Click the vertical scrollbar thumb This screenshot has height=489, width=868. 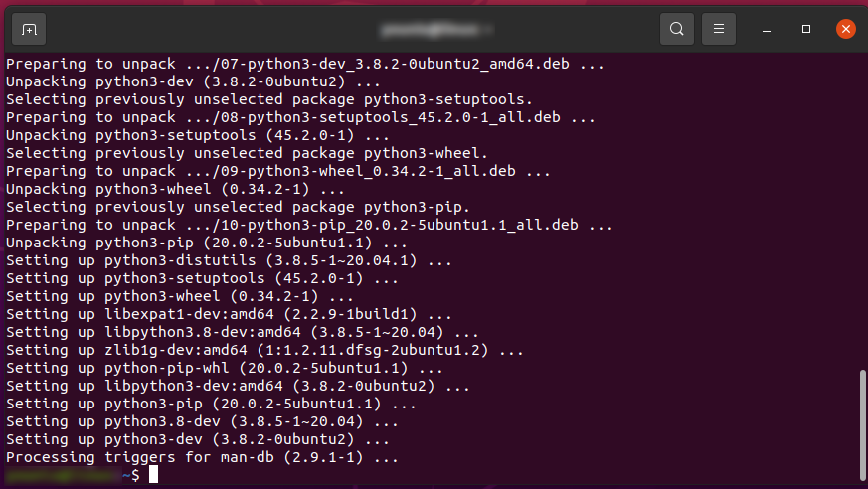(x=862, y=424)
